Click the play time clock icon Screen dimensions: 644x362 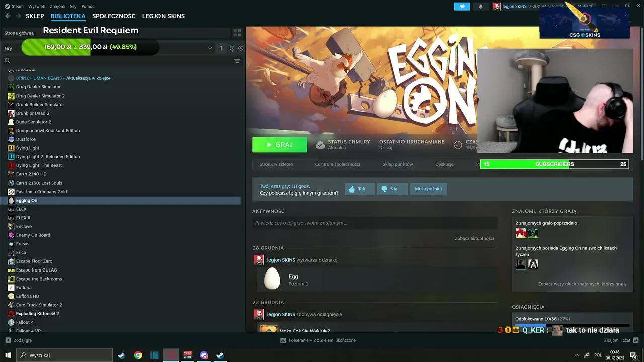tap(458, 145)
